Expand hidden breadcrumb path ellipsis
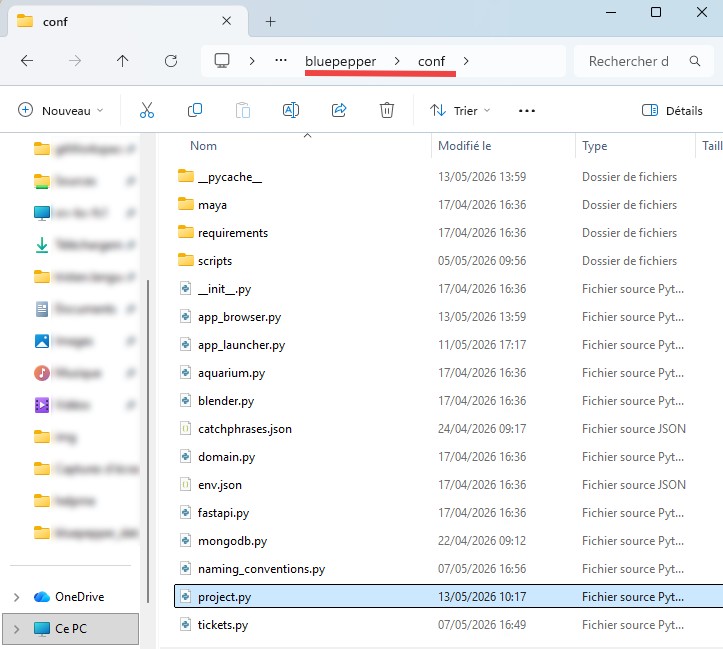 pos(281,60)
